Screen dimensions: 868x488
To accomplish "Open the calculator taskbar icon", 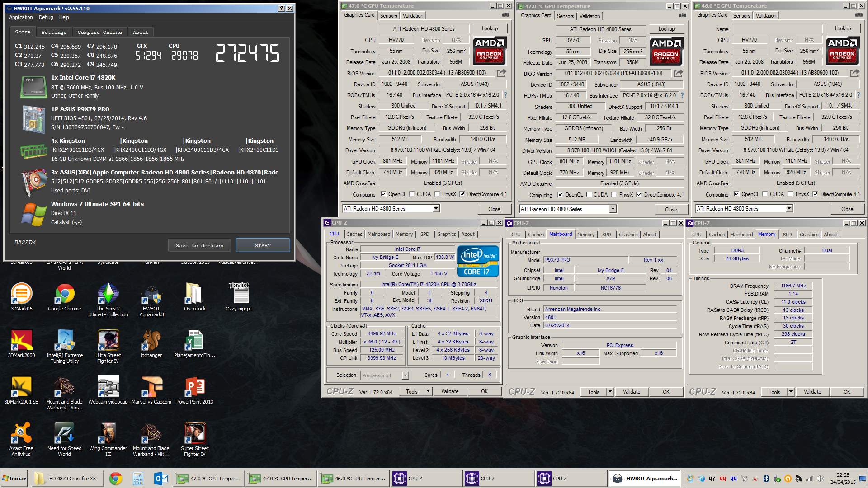I will click(x=138, y=479).
